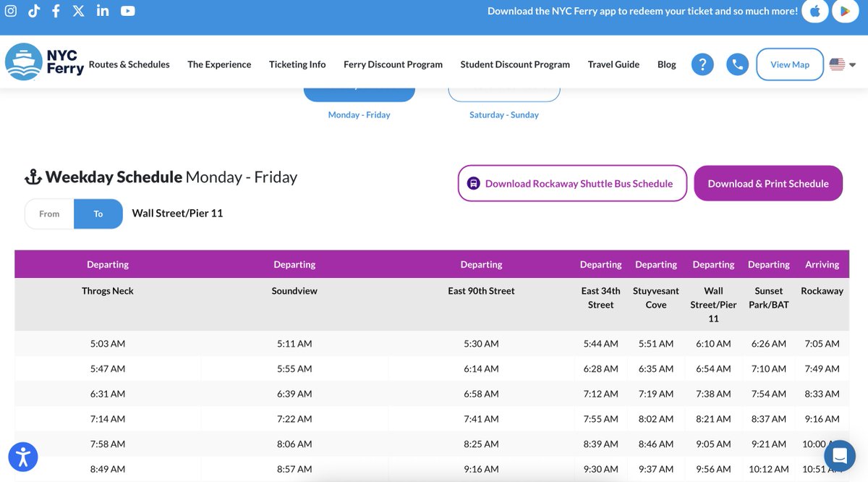The height and width of the screenshot is (482, 868).
Task: Click the 6:31 AM Throgs Neck departure
Action: click(x=108, y=394)
